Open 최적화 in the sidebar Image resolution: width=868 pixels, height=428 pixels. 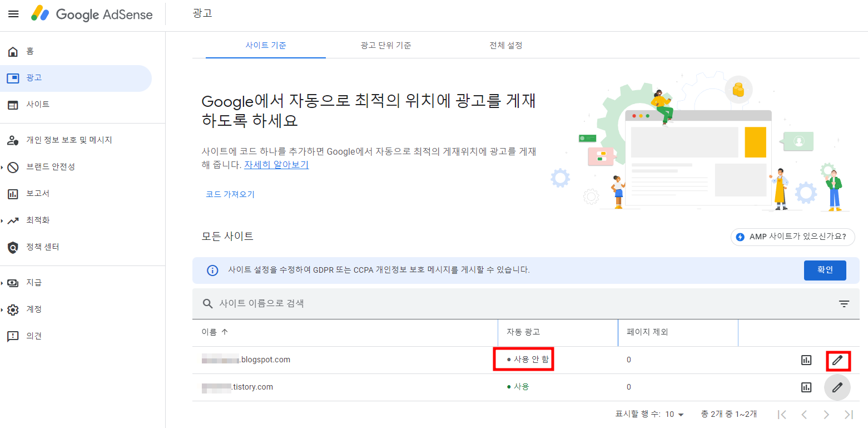[76, 220]
